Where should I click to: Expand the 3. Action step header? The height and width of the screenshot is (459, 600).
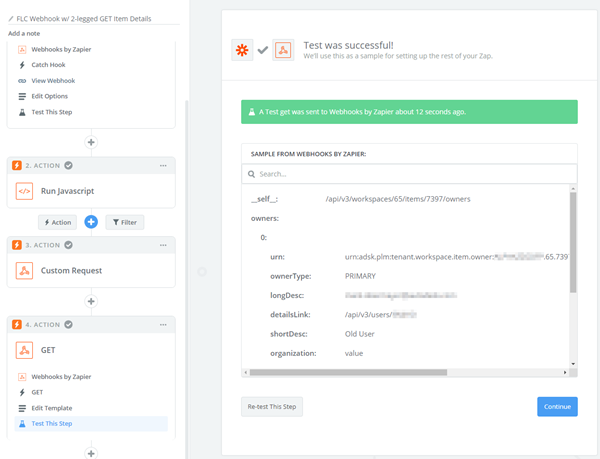(x=91, y=245)
